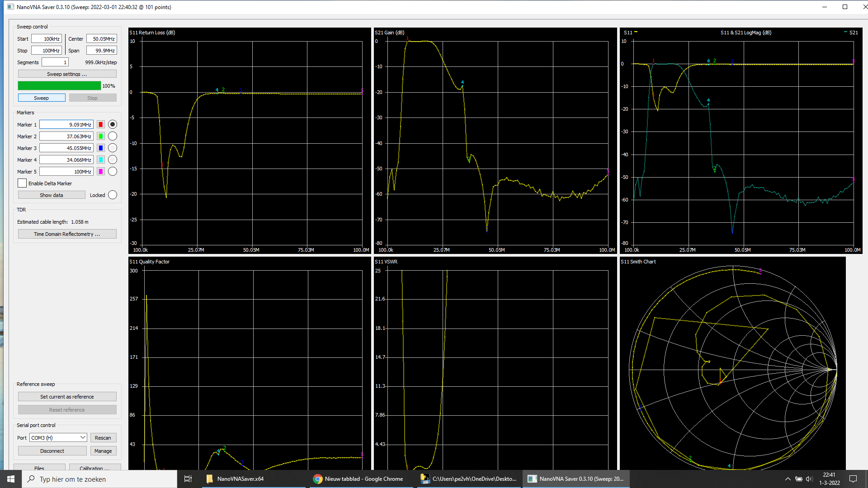
Task: Edit Marker 1 frequency 9.091MHz
Action: tap(66, 124)
